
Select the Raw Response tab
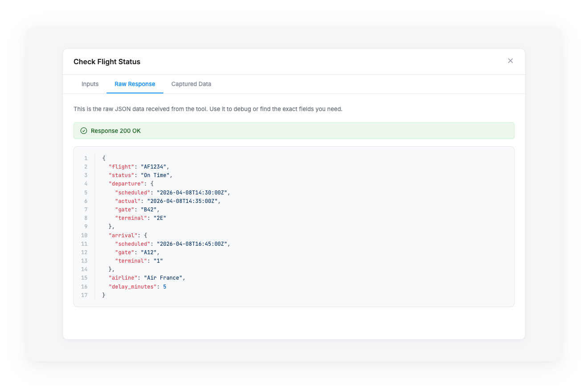pos(135,84)
